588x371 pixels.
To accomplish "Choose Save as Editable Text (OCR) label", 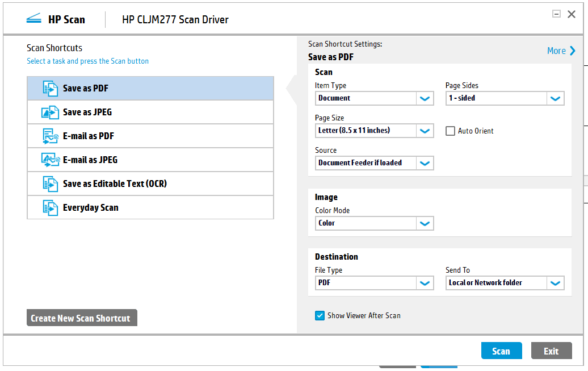I will (115, 184).
